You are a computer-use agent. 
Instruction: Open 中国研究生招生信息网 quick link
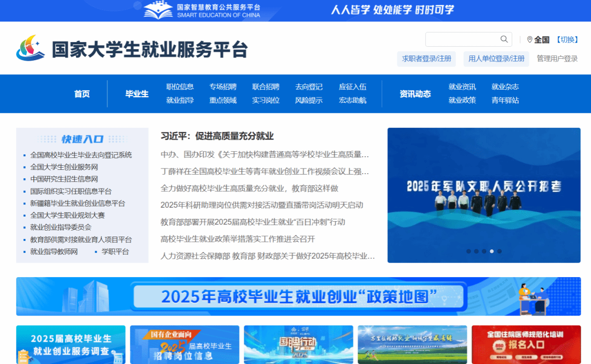tap(64, 179)
